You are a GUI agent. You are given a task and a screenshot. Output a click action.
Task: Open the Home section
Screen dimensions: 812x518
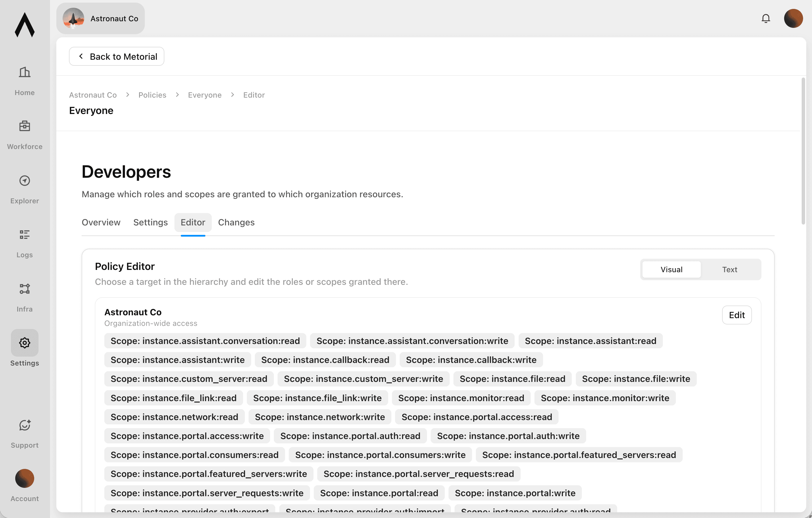click(25, 81)
